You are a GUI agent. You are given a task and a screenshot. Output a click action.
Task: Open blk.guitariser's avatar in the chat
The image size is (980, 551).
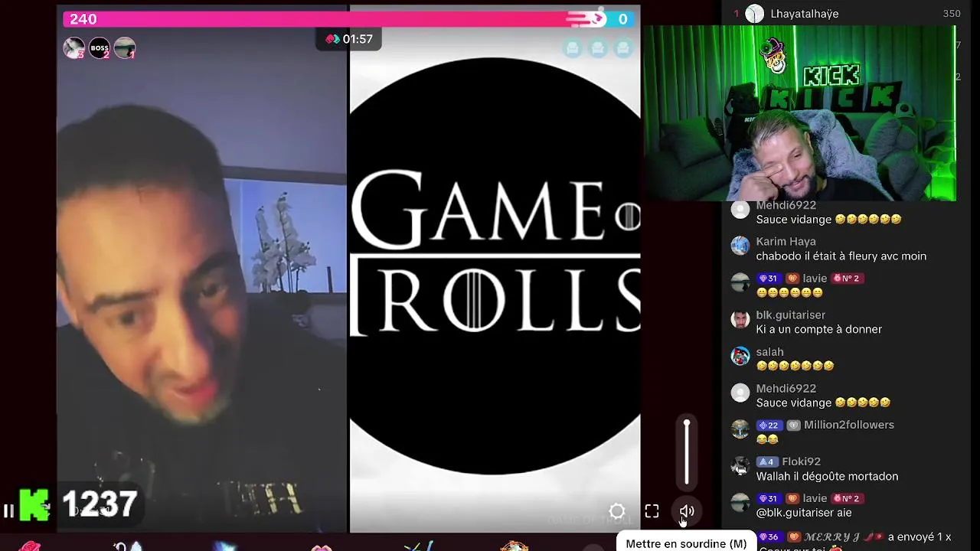point(740,319)
